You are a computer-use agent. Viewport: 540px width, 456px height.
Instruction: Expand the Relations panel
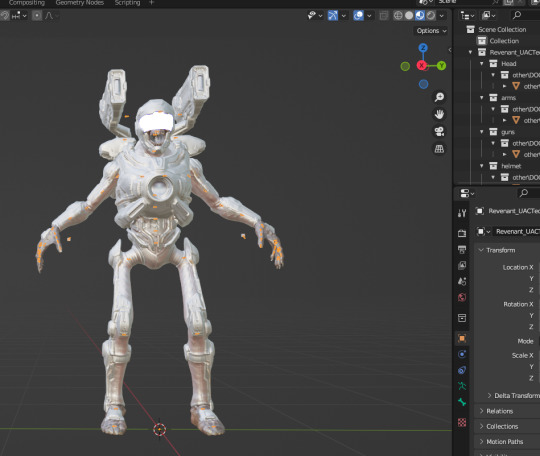point(507,411)
